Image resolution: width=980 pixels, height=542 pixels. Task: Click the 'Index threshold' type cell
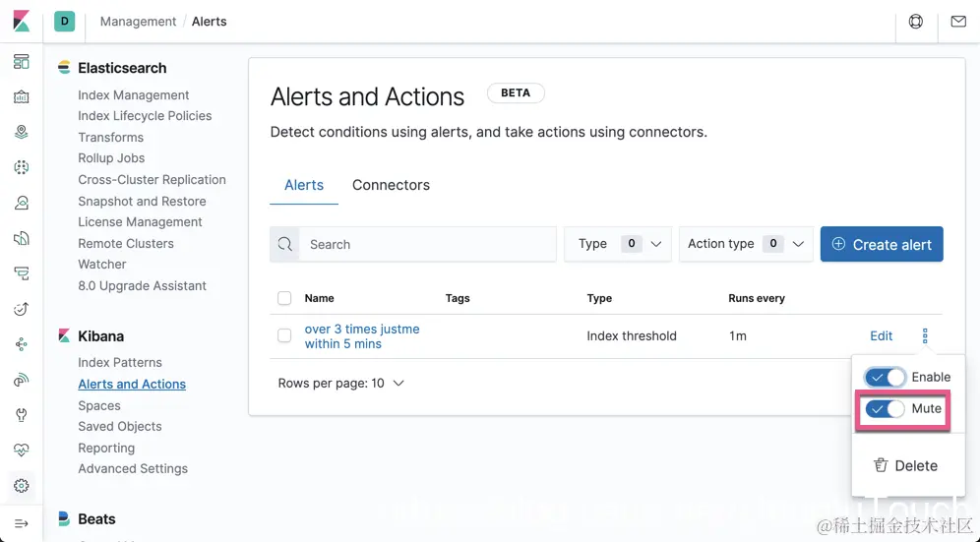632,335
